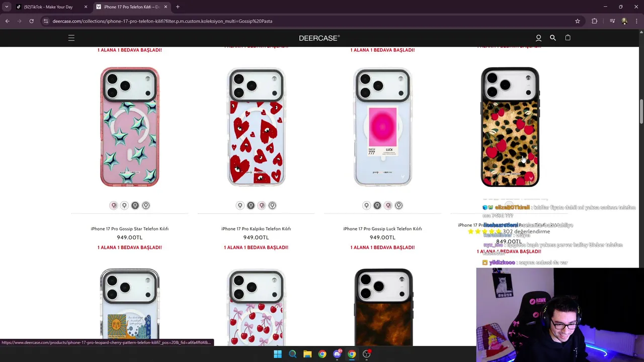Open the Chrome three-dot menu

pyautogui.click(x=637, y=21)
